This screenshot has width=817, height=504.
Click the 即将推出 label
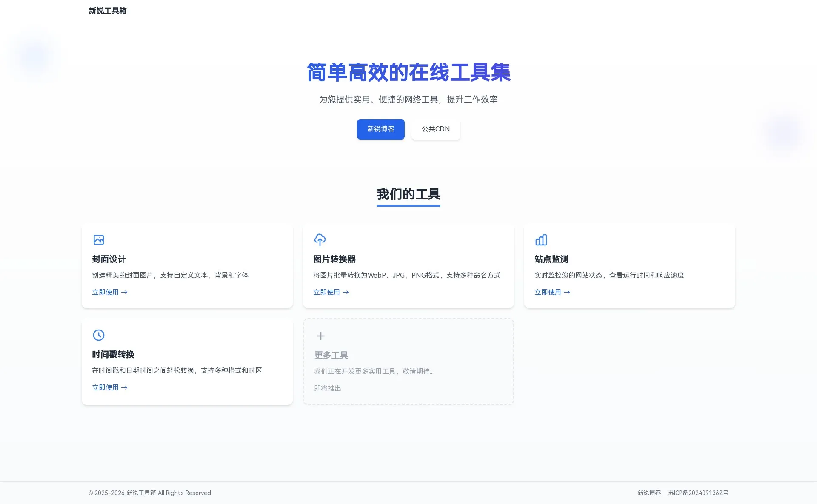(328, 388)
